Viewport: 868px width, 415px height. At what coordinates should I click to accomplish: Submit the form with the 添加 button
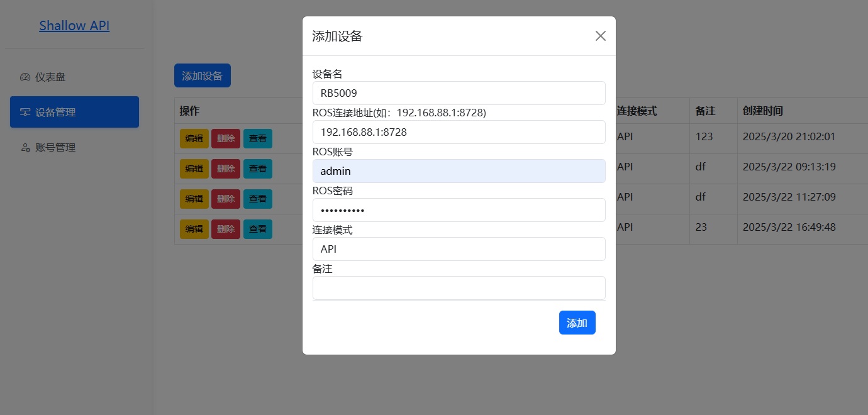point(577,323)
